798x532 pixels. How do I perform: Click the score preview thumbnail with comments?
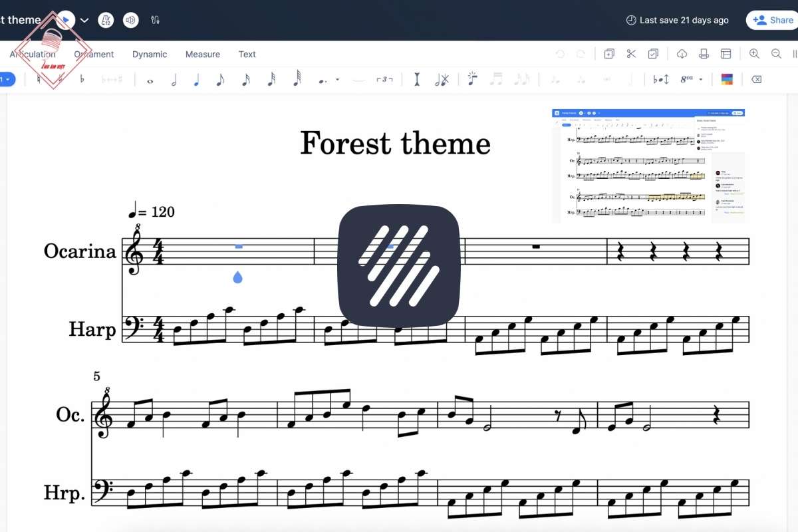(x=648, y=165)
